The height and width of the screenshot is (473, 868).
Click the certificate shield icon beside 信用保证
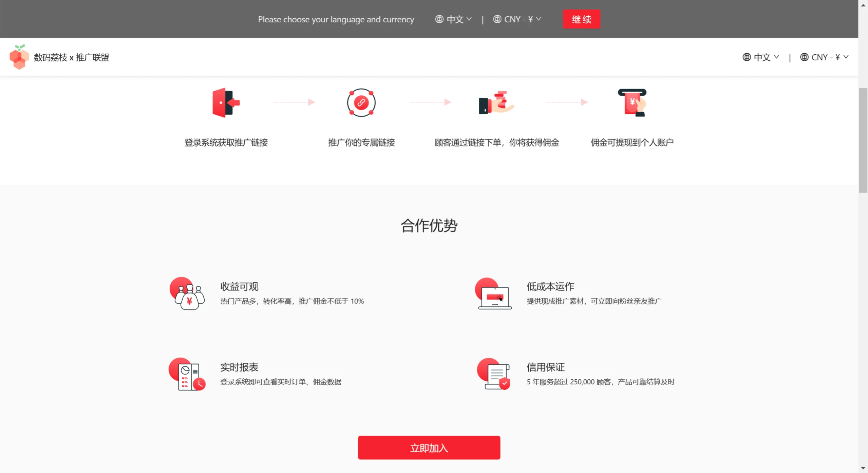click(494, 374)
